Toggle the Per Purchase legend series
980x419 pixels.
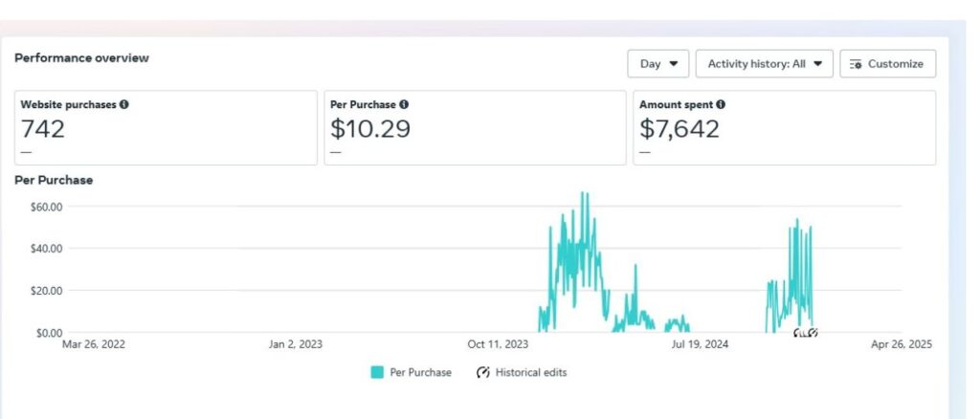click(412, 373)
